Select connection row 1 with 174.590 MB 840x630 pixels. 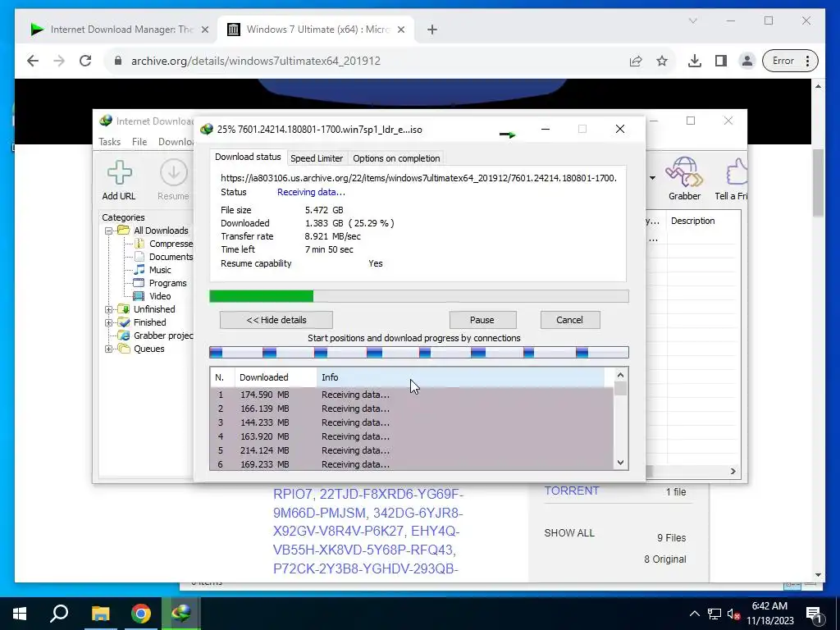coord(412,395)
